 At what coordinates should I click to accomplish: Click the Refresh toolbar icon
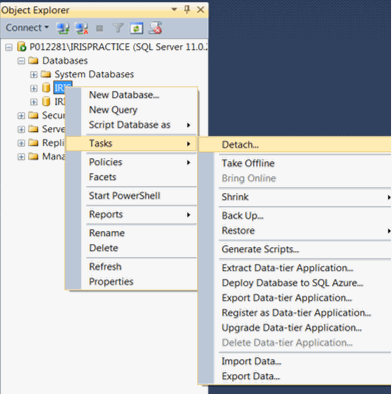[136, 28]
